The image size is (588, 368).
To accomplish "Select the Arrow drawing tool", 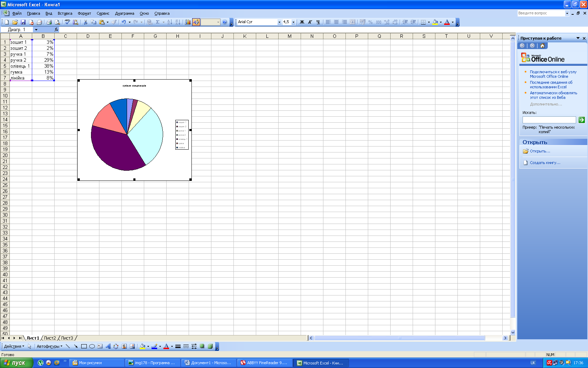I will [x=76, y=346].
